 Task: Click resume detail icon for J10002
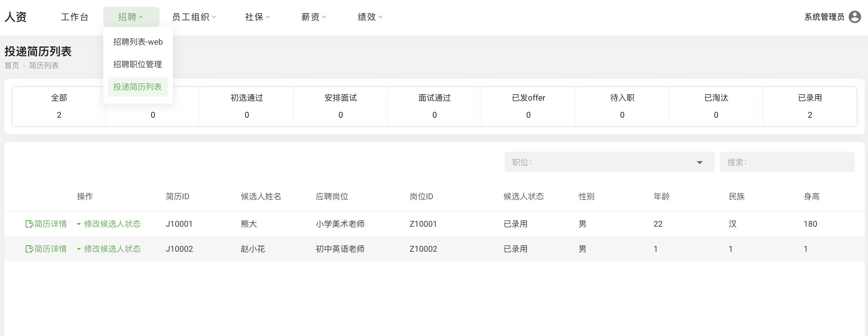(x=29, y=249)
